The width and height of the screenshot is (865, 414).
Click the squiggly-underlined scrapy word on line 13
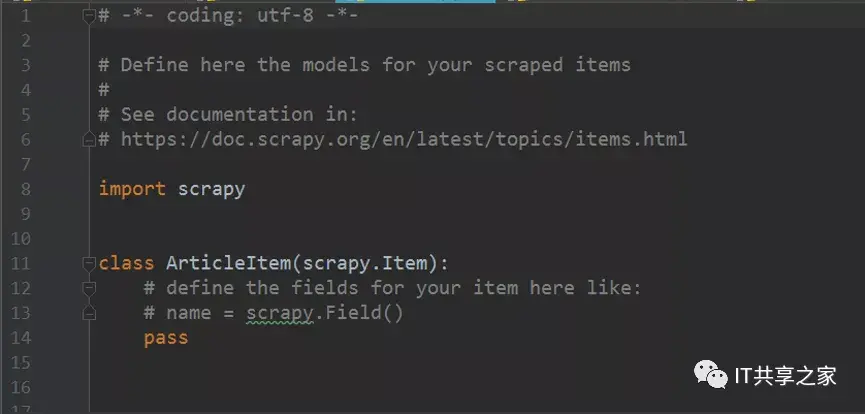pos(280,314)
